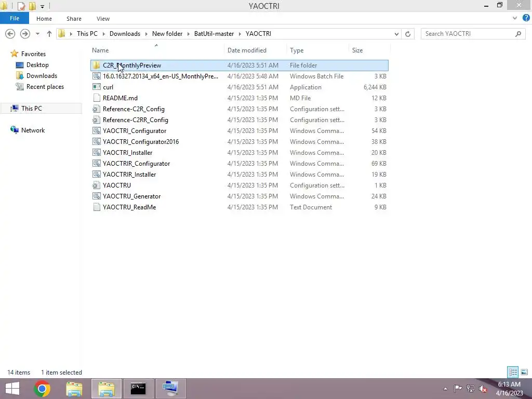Open Explorer help icon
Screen dimensions: 532x399
tap(526, 18)
